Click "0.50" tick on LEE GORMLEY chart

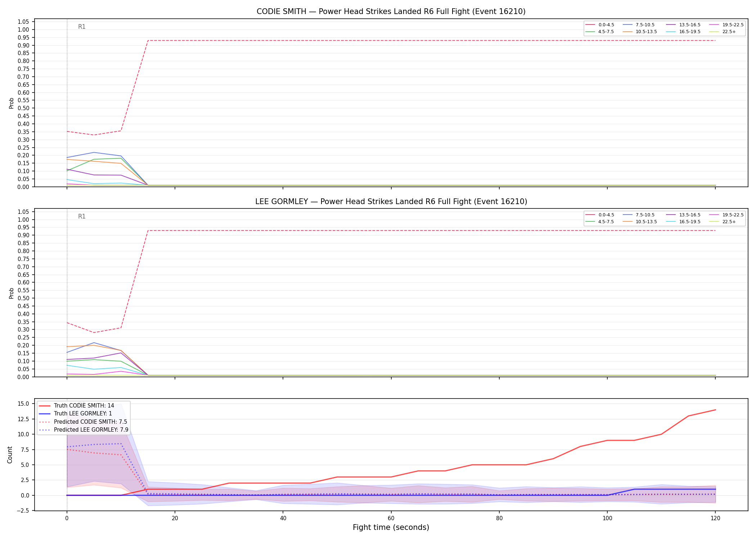23,298
